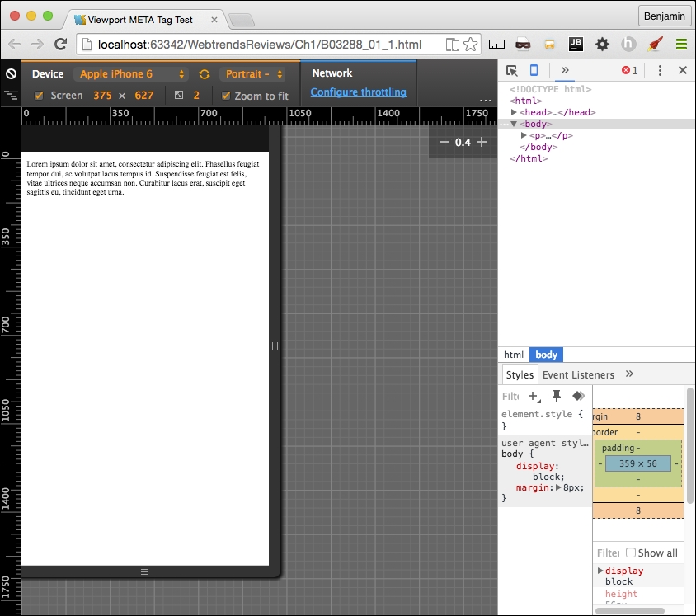The width and height of the screenshot is (696, 616).
Task: Select the inspect element cursor icon
Action: 512,71
